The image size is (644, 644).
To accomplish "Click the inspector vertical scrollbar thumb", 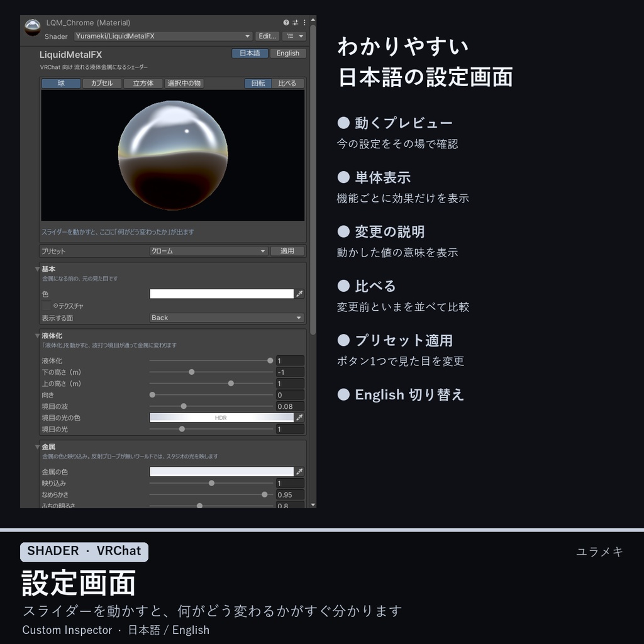I will coord(313,180).
